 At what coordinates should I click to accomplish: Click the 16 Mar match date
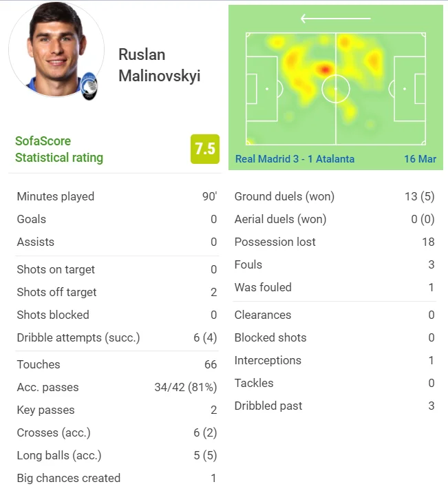click(420, 159)
